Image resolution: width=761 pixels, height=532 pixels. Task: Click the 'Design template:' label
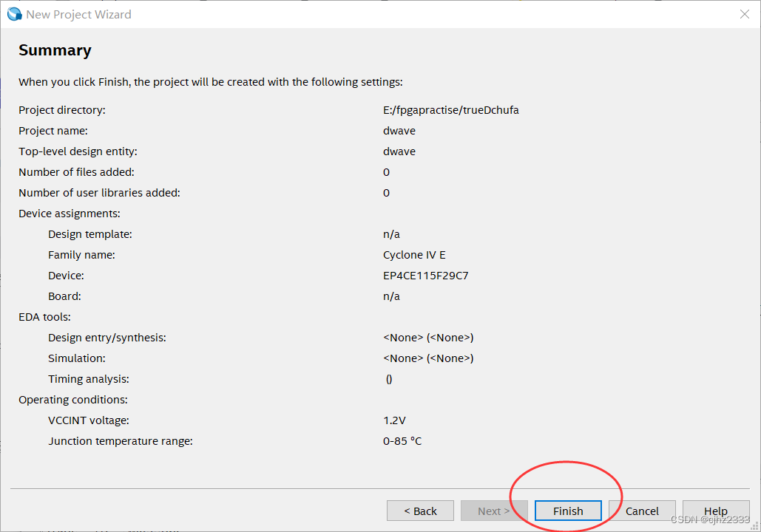[89, 234]
